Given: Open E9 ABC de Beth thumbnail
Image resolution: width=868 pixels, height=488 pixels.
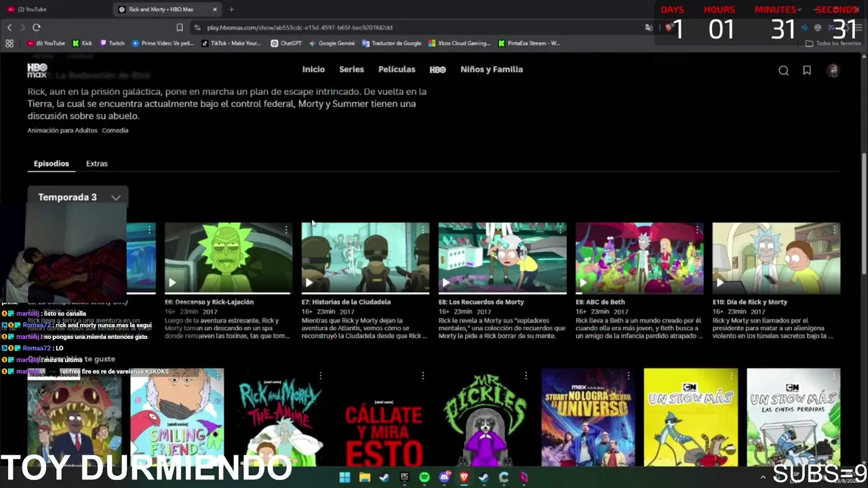Looking at the screenshot, I should point(639,258).
